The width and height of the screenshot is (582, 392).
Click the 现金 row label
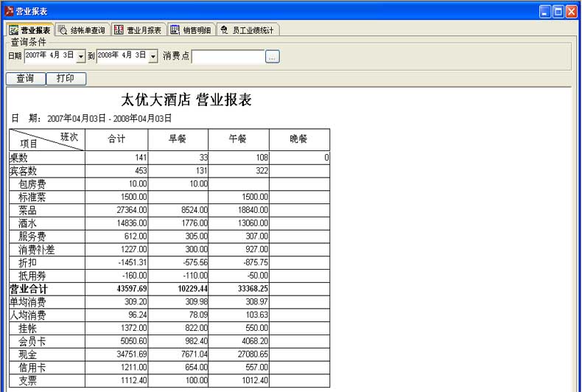(29, 354)
